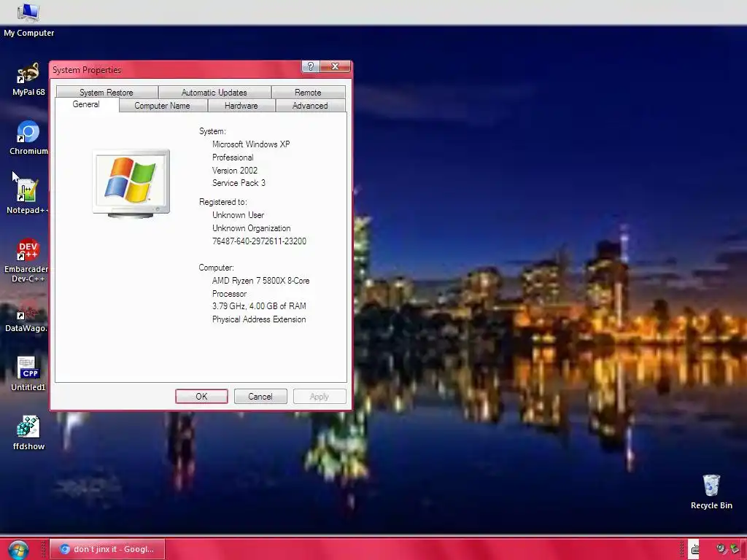The height and width of the screenshot is (560, 747).
Task: Click the help question mark button in System Properties
Action: tap(311, 66)
